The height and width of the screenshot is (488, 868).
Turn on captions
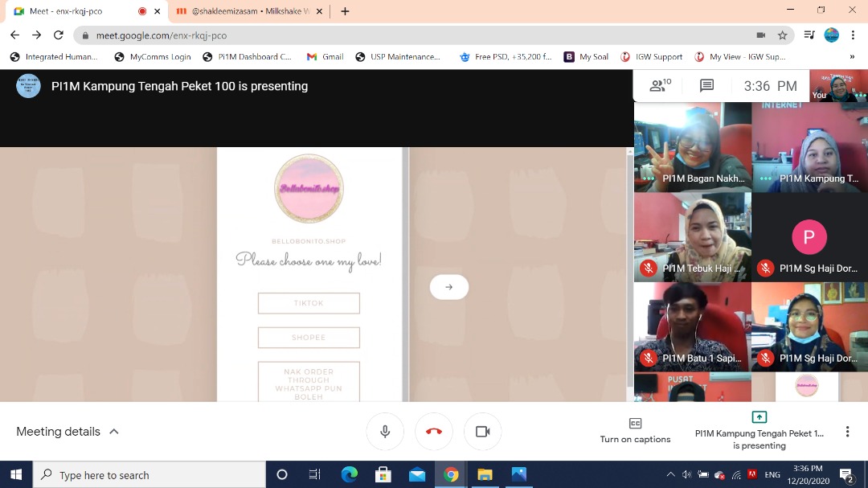pyautogui.click(x=635, y=430)
